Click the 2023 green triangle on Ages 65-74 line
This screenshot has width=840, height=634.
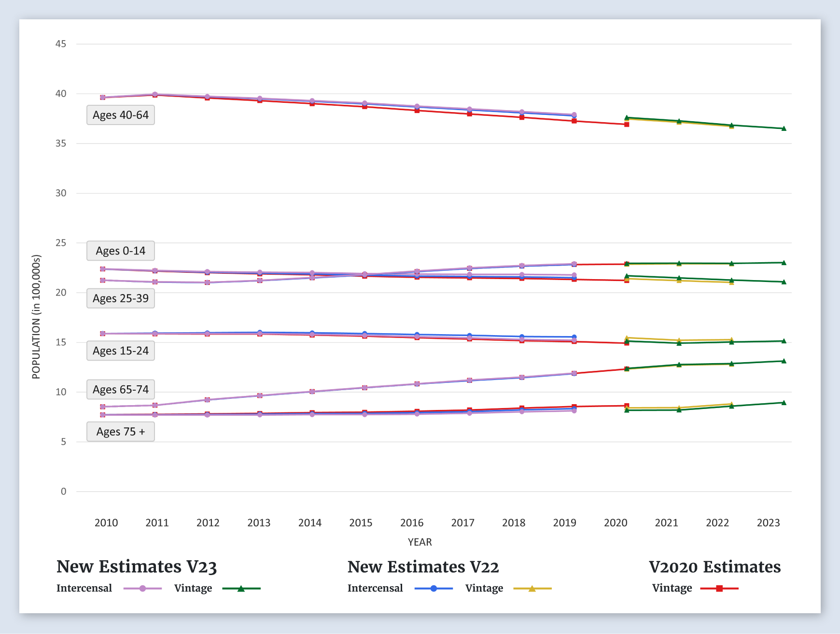[784, 361]
